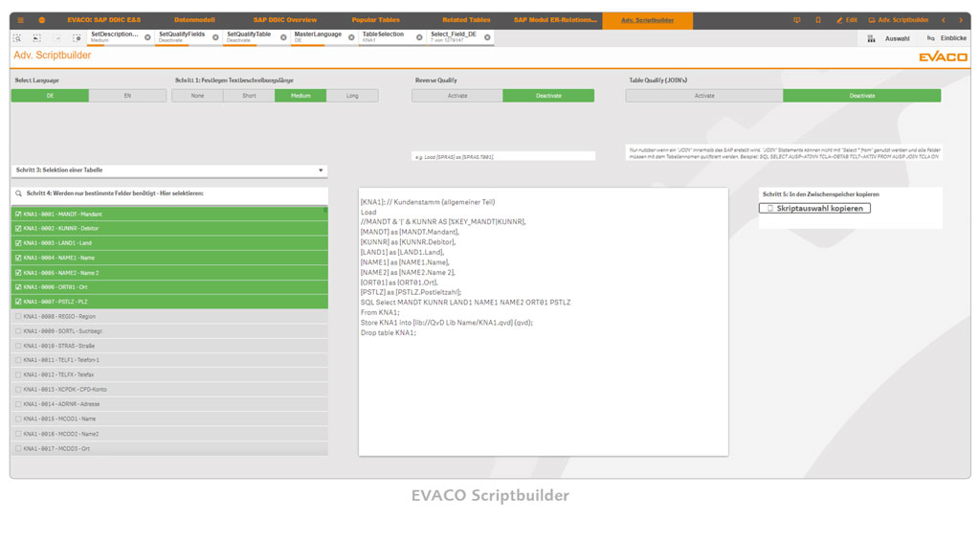Click Schritt 4 field search box
980x543 pixels.
pyautogui.click(x=169, y=193)
